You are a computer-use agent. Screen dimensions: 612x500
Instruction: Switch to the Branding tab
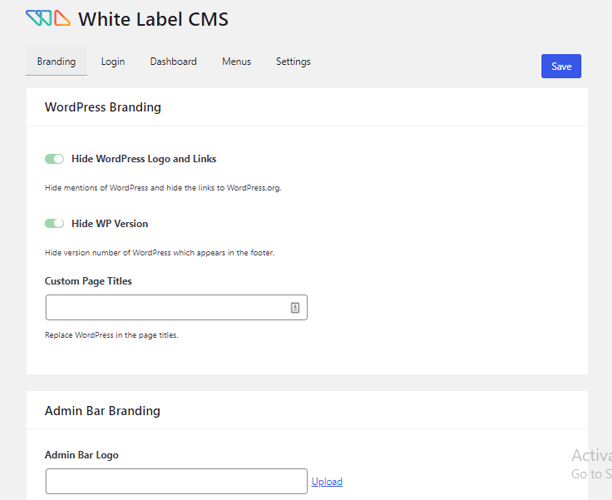56,62
